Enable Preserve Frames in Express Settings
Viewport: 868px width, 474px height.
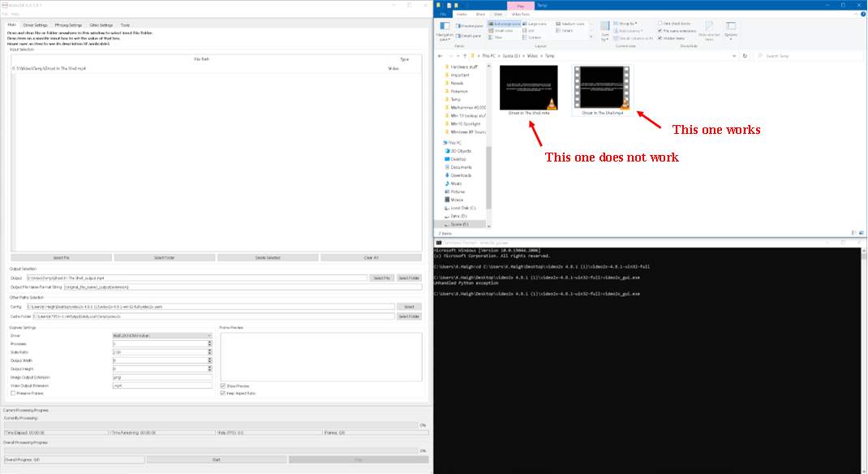tap(13, 393)
